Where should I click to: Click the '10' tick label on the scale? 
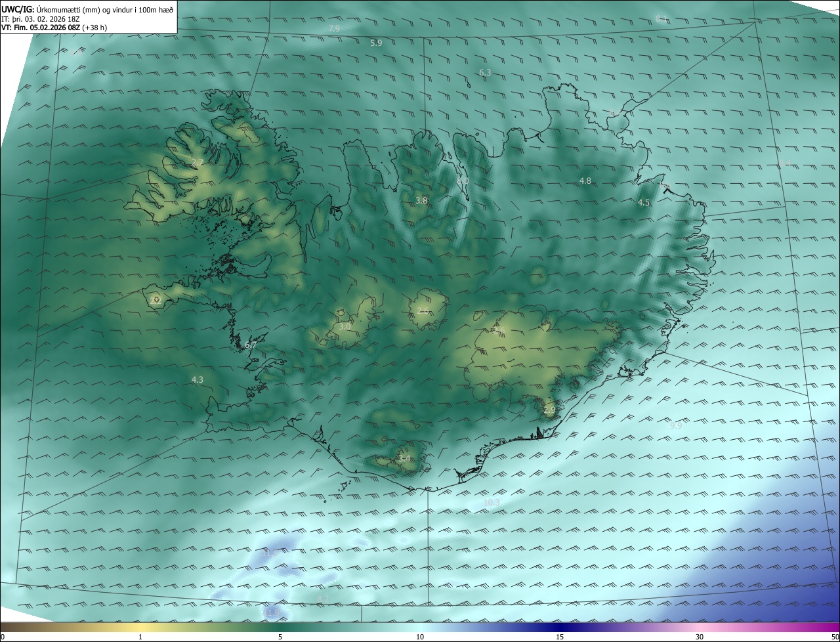click(x=420, y=637)
